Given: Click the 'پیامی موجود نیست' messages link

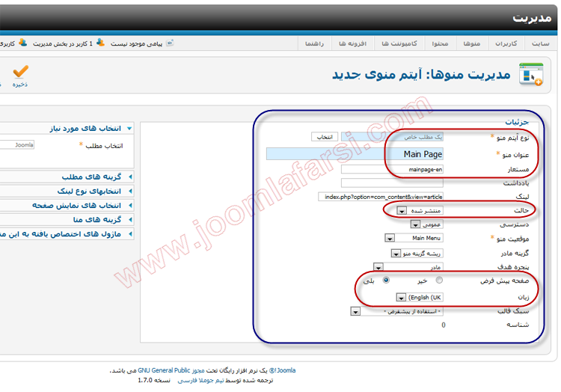Looking at the screenshot, I should coord(136,43).
